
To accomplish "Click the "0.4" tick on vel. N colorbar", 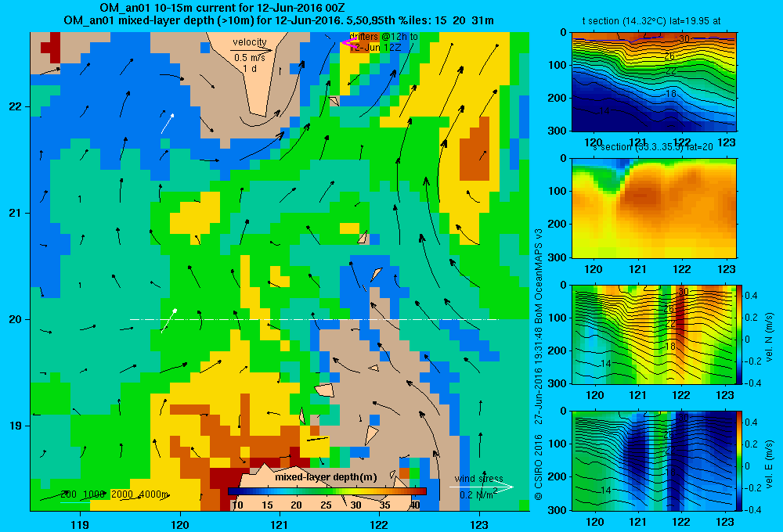I will click(x=751, y=295).
